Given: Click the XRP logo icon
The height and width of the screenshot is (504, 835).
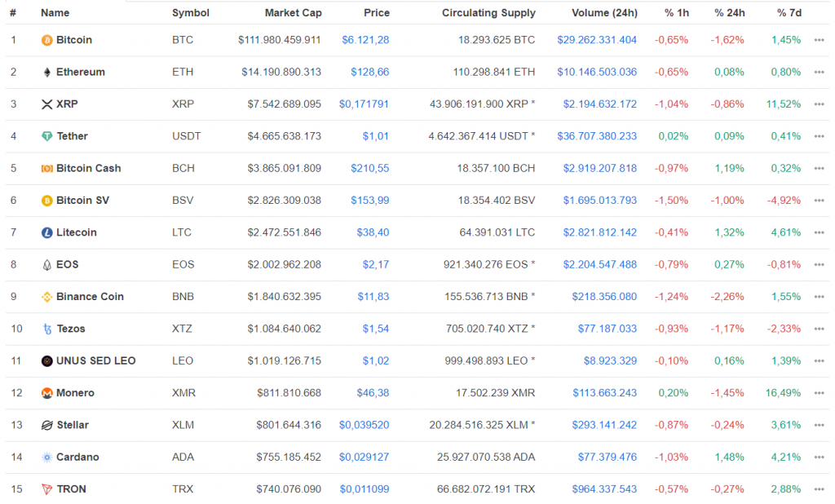Looking at the screenshot, I should (x=47, y=104).
